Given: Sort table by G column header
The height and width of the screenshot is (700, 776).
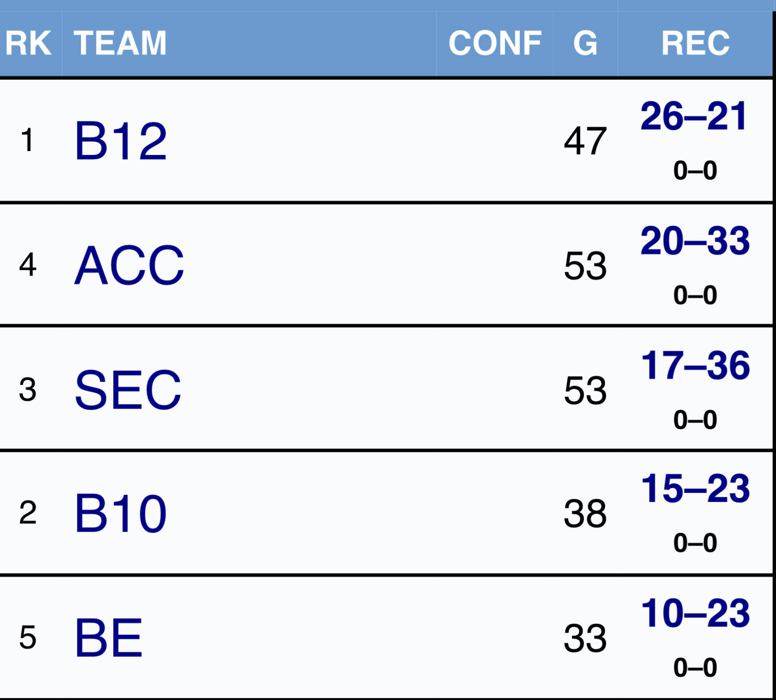Looking at the screenshot, I should 585,43.
